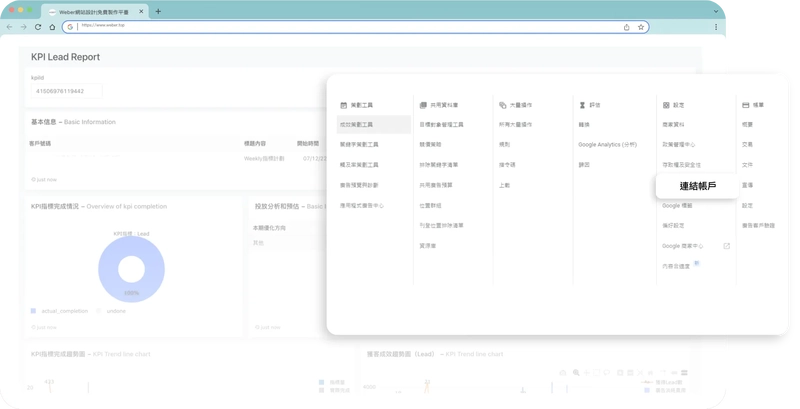Open the browser three-dot menu
Viewport: 800px width, 409px height.
pos(716,27)
